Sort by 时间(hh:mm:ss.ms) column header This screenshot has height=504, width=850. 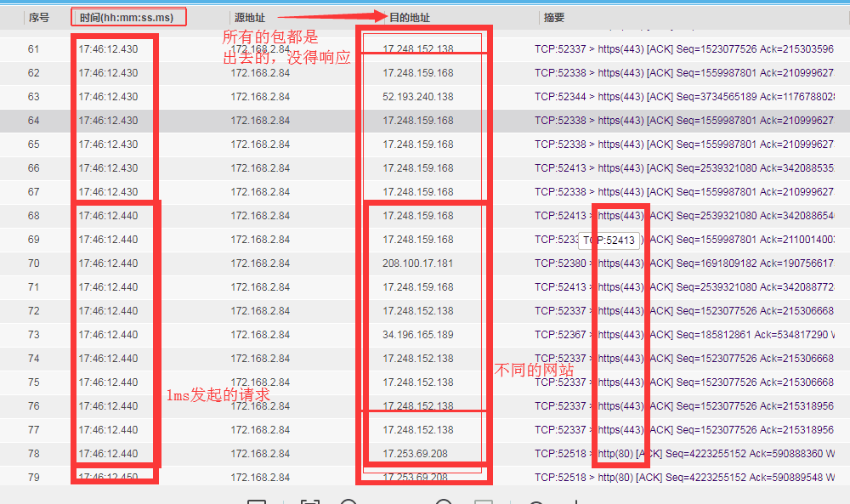tap(128, 17)
